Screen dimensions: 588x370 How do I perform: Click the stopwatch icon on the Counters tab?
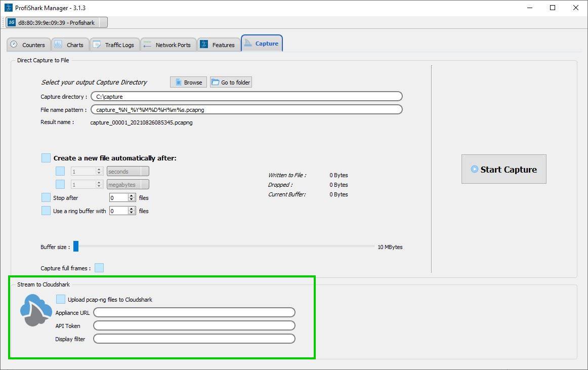click(x=14, y=45)
